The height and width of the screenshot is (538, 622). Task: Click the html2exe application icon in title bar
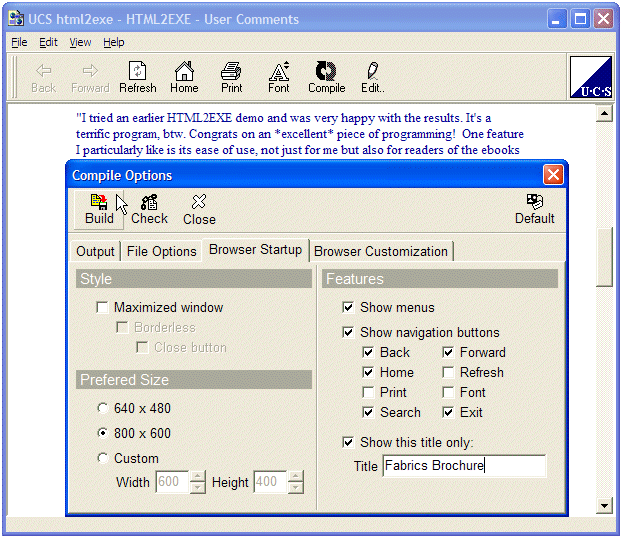[16, 19]
